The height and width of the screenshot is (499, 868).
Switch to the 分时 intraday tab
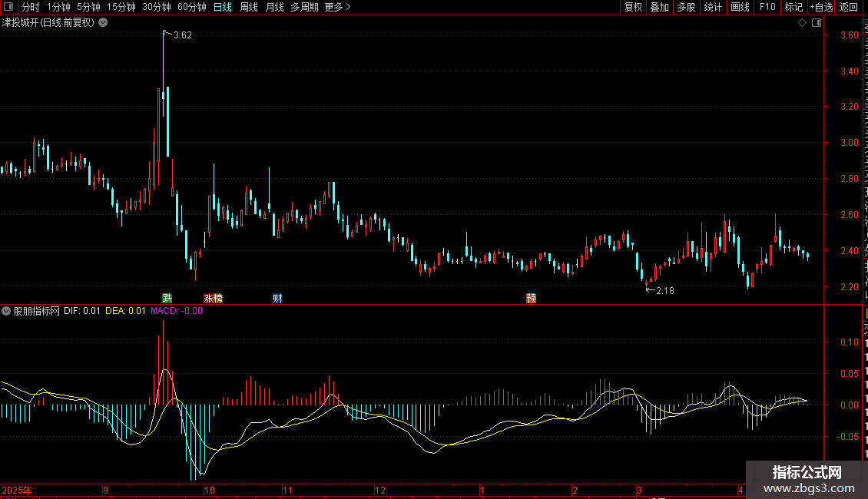31,7
